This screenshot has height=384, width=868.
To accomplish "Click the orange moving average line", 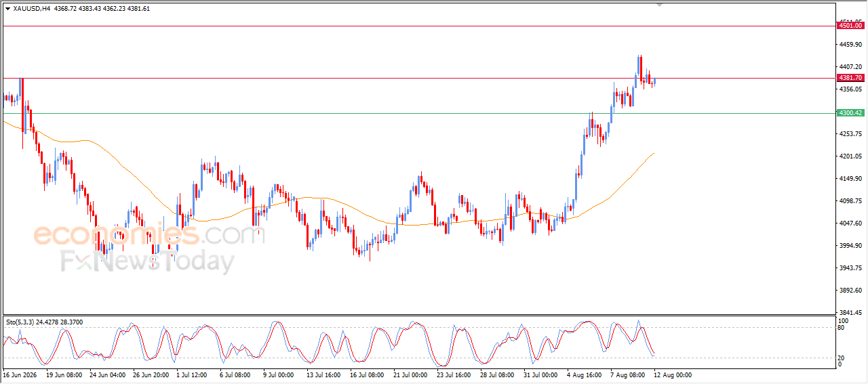I will point(339,203).
